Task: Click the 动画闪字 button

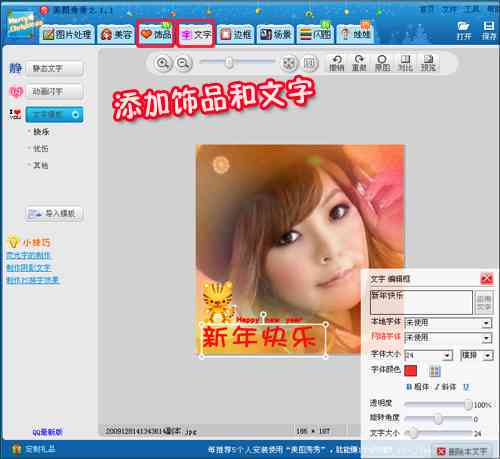Action: (54, 91)
